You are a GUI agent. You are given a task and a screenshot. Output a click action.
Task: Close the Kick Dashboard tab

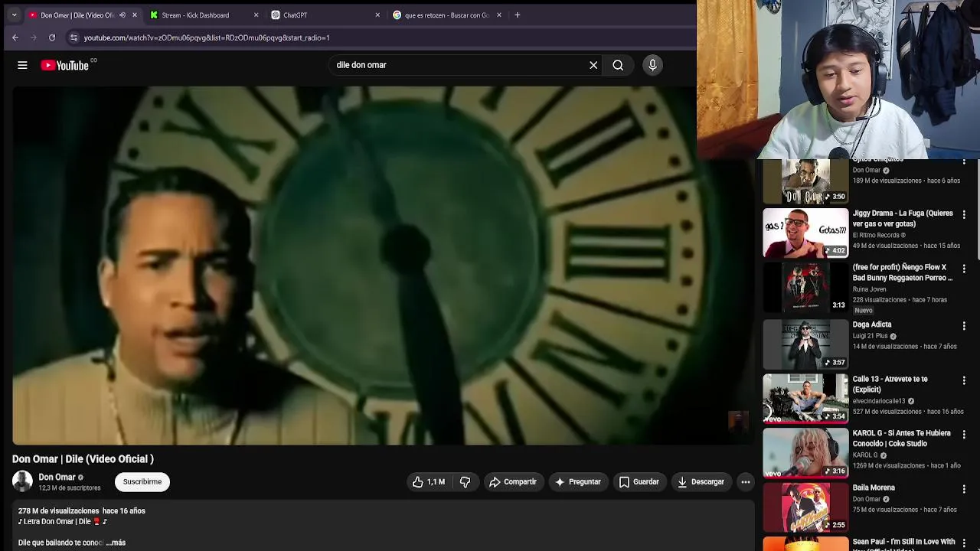256,15
